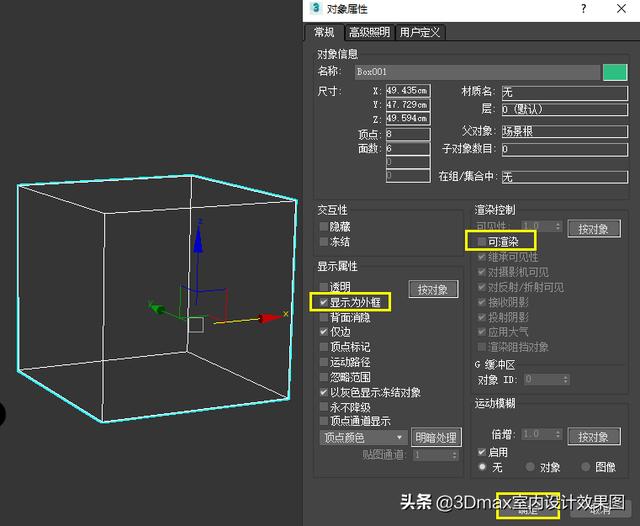Select the 无 motion blur radio button

point(482,467)
